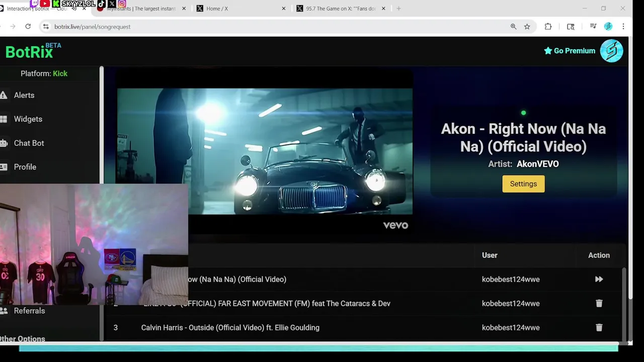Click the Alerts warning icon in sidebar

4,95
